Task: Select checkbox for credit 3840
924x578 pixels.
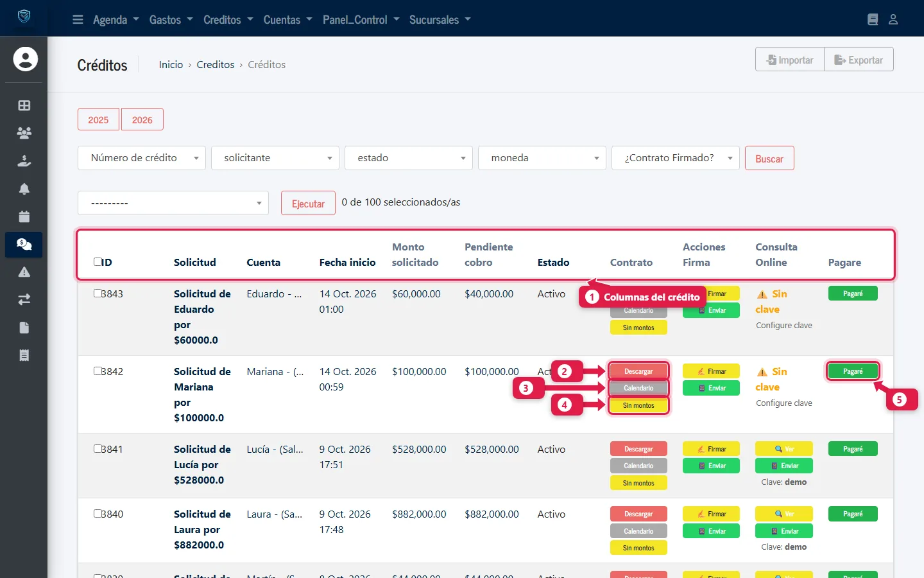Action: [98, 513]
